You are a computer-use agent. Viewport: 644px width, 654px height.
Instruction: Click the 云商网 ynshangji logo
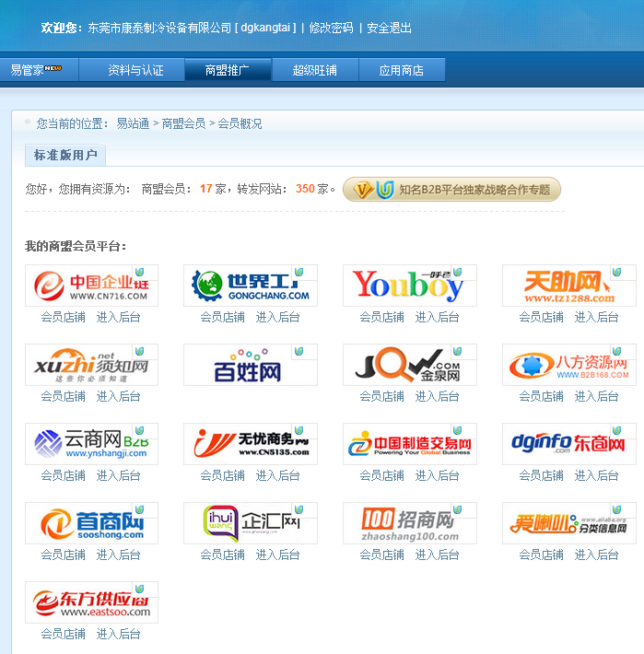point(91,444)
